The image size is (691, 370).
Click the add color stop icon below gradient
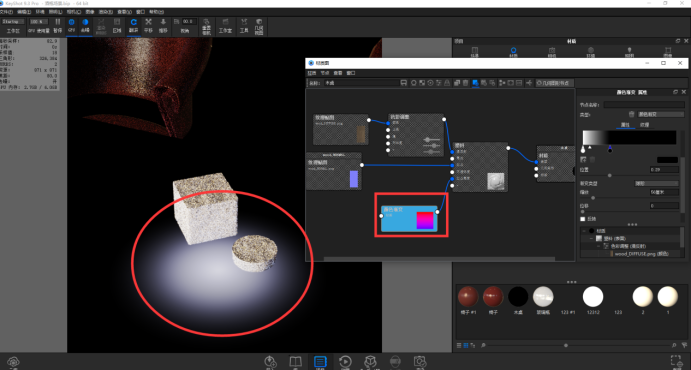(583, 159)
